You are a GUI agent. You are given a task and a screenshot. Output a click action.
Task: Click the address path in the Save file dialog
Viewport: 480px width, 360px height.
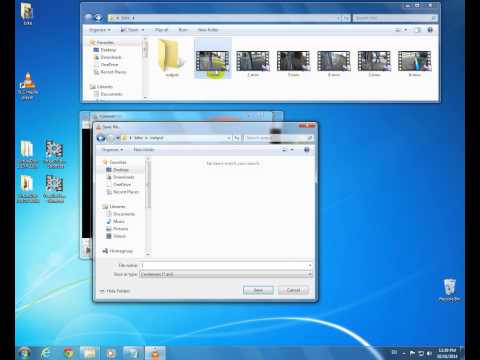click(176, 138)
